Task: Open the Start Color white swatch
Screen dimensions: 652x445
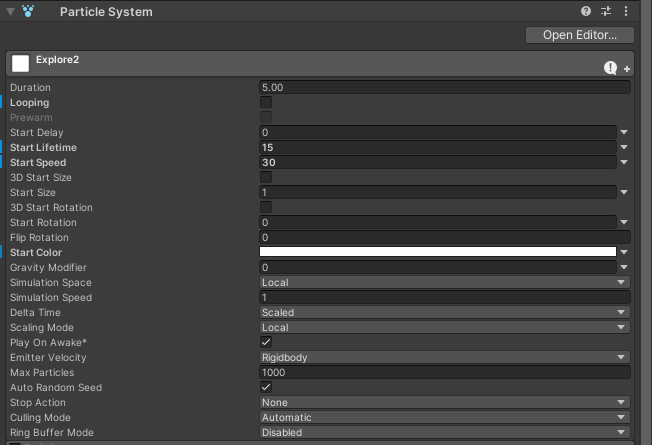Action: click(x=437, y=252)
